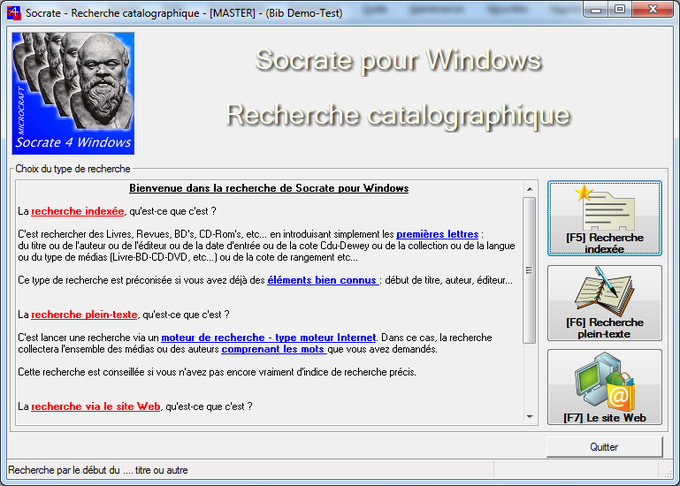Open 'moteur de recherche - type moteur Internet' link

pos(268,337)
